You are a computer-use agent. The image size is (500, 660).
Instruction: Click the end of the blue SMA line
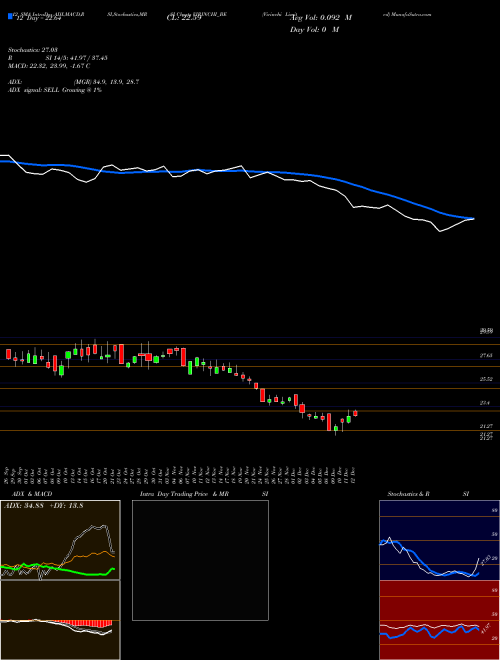click(x=473, y=218)
